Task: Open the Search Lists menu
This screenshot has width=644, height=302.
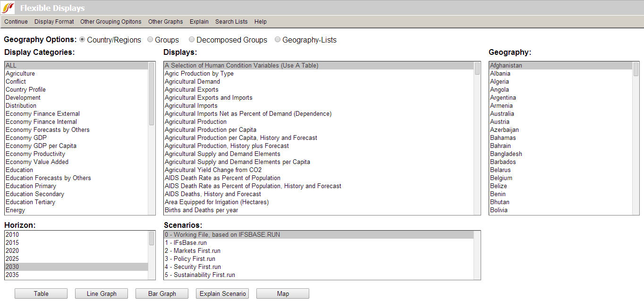Action: coord(231,22)
